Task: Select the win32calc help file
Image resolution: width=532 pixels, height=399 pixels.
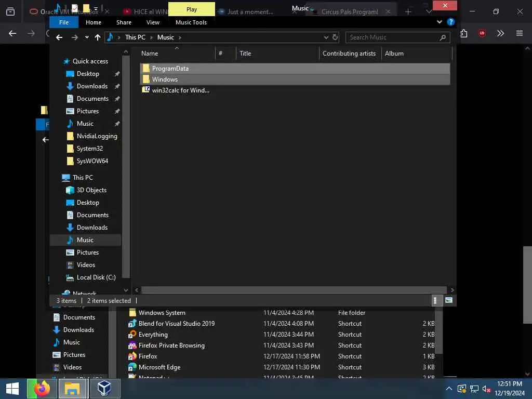Action: [176, 90]
